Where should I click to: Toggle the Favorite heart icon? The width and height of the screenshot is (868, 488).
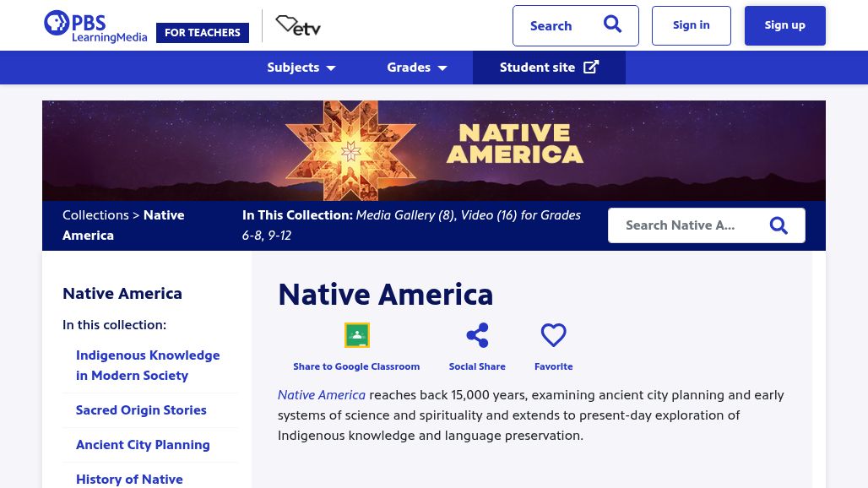pos(553,335)
